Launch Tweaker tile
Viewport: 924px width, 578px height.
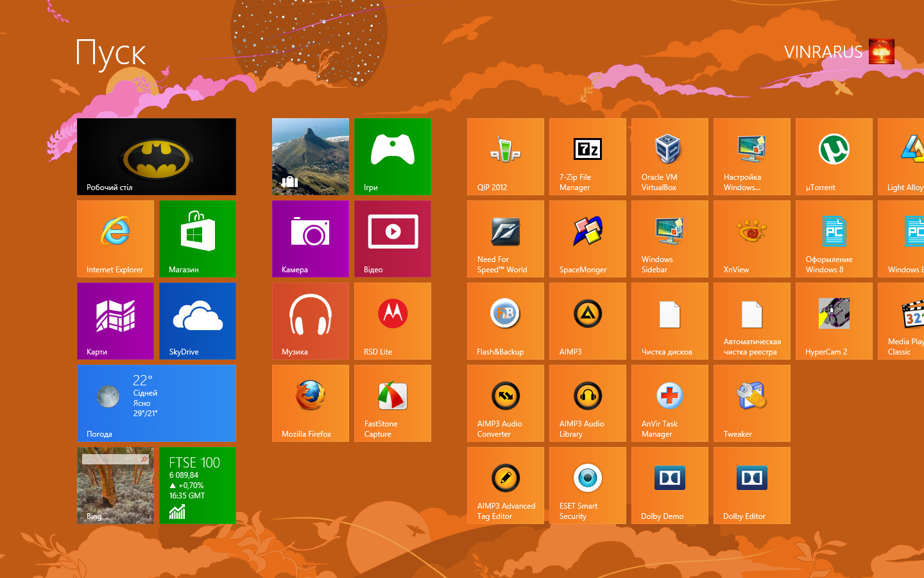pyautogui.click(x=752, y=403)
